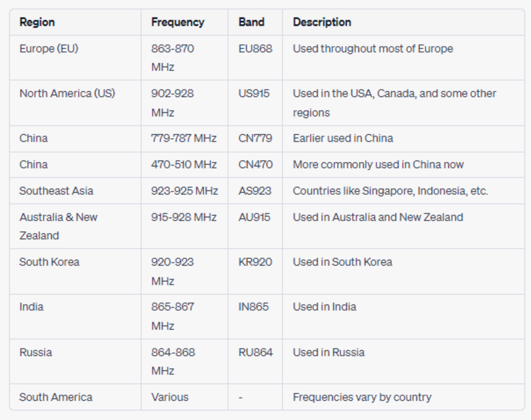
Task: Click the IN865 band cell
Action: [253, 307]
